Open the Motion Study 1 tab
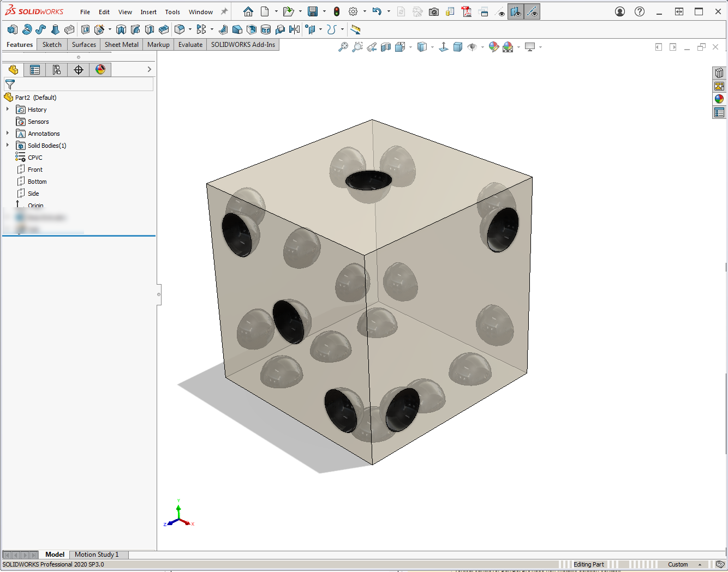This screenshot has width=728, height=572. [98, 555]
